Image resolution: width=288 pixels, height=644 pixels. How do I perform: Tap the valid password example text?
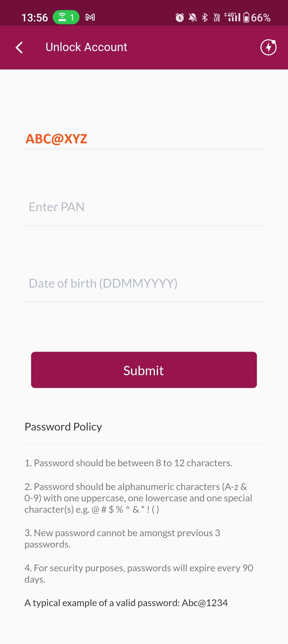click(x=126, y=603)
